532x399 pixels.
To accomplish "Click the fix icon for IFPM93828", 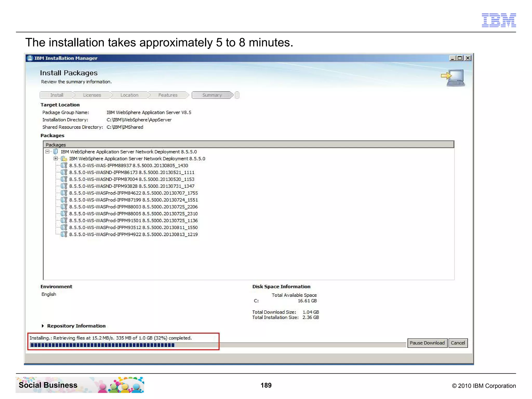I will point(64,186).
